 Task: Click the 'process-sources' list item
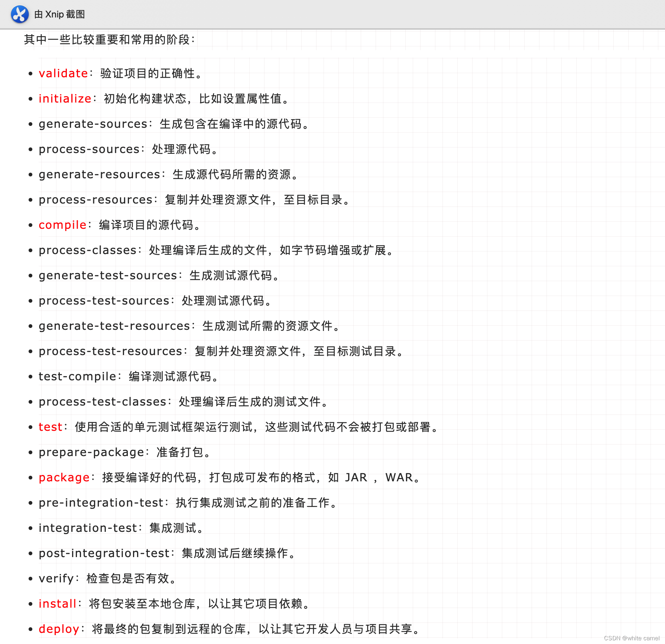pyautogui.click(x=128, y=149)
